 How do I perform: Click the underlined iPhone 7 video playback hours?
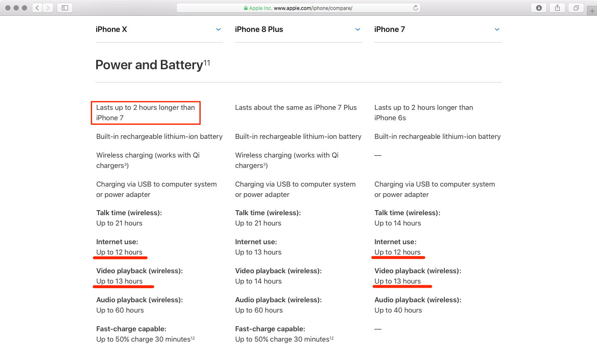coord(397,281)
